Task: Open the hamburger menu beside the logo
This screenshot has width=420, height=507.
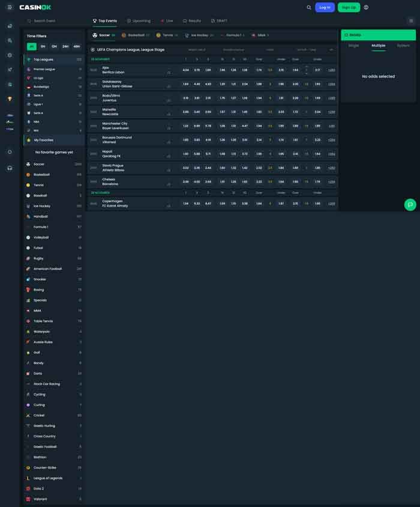Action: [x=10, y=7]
